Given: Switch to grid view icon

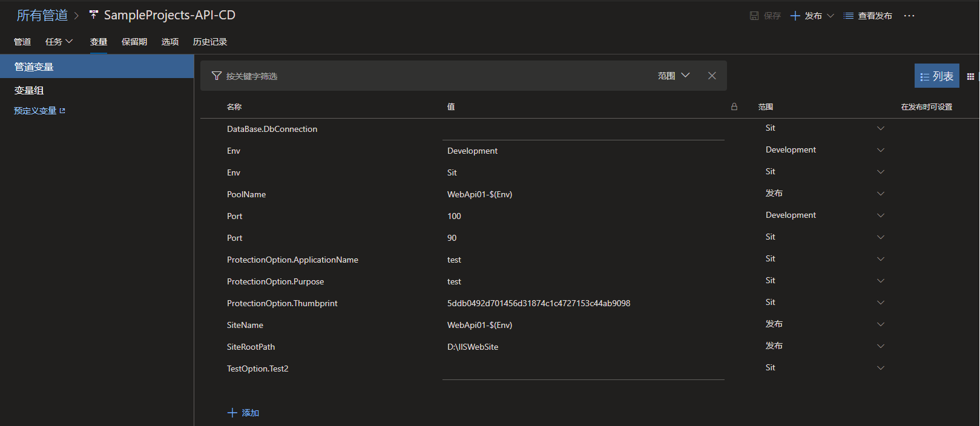Looking at the screenshot, I should (x=970, y=76).
